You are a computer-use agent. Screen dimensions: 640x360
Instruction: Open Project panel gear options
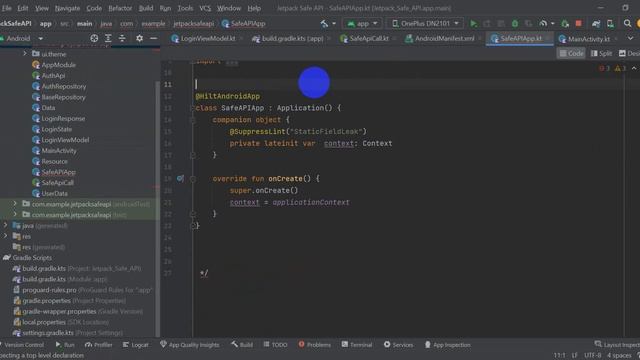[x=140, y=38]
